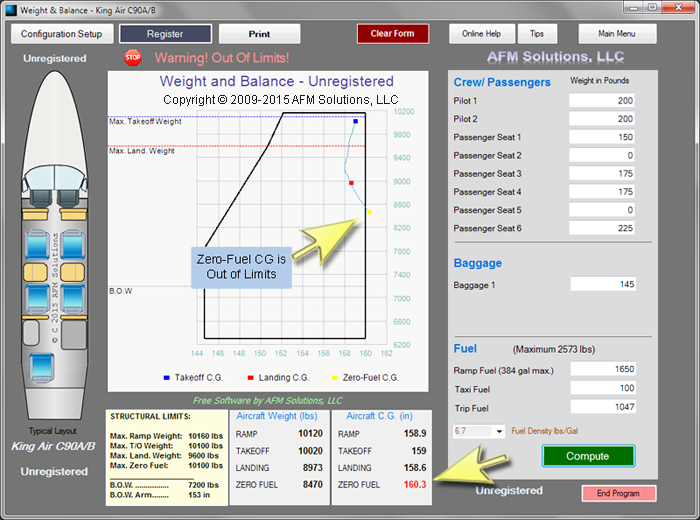The height and width of the screenshot is (520, 700).
Task: Expand the fuel density dropdown arrow
Action: click(499, 431)
